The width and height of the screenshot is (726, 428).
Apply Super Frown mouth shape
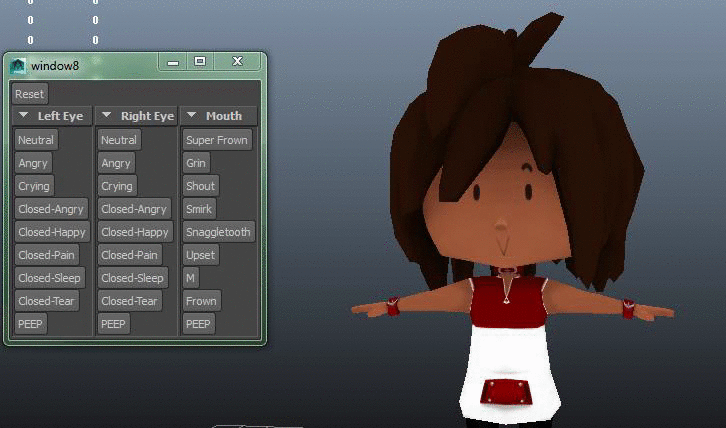pyautogui.click(x=217, y=140)
